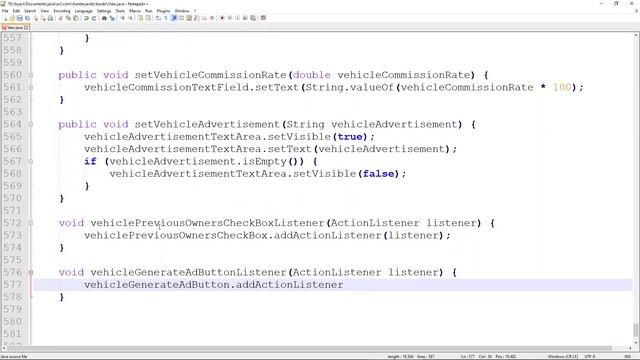Open the Tools menu

(120, 11)
